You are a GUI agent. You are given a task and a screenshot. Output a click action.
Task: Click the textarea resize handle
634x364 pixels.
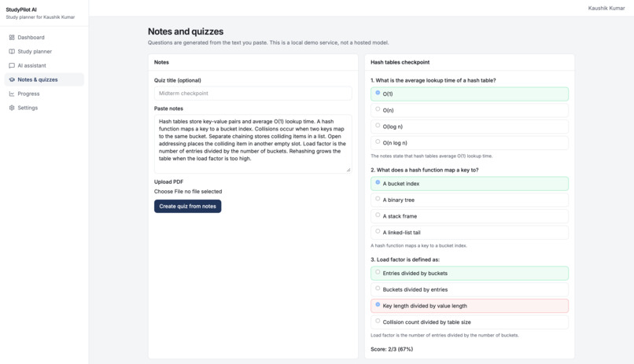(x=348, y=170)
